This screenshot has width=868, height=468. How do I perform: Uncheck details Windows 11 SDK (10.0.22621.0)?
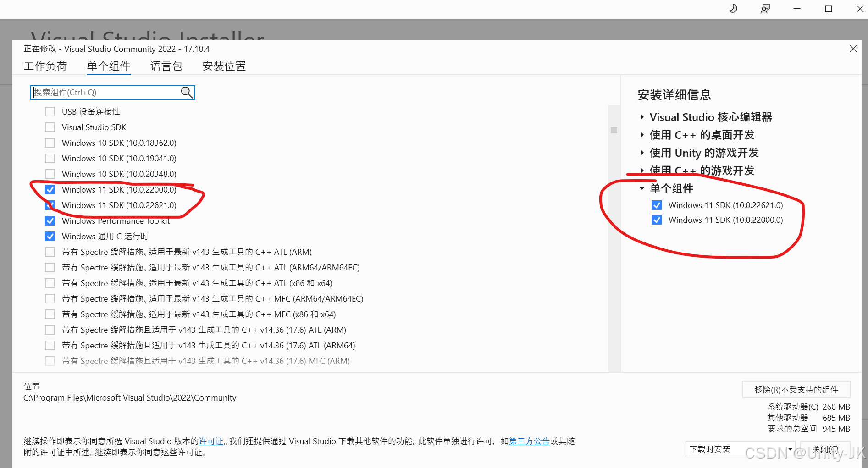(x=657, y=205)
